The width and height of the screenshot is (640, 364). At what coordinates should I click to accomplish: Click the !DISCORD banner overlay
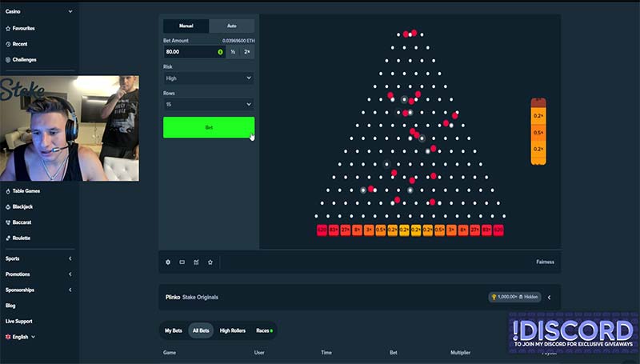[574, 332]
